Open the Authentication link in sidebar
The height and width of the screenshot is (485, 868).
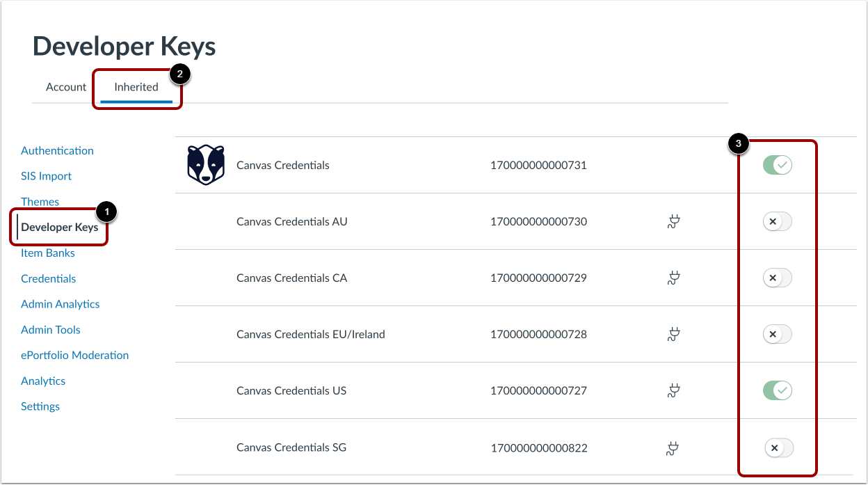click(57, 150)
